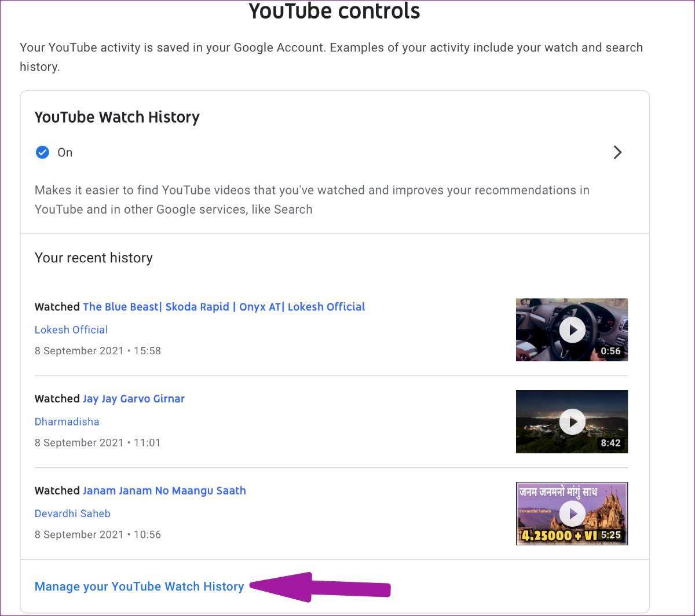Play the Janam Janam No Maangu Saath thumbnail
Viewport: 695px width, 616px height.
pyautogui.click(x=572, y=514)
